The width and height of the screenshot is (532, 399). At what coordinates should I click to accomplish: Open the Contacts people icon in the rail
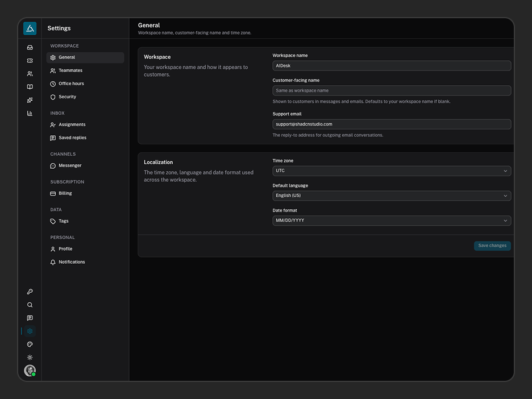point(30,74)
